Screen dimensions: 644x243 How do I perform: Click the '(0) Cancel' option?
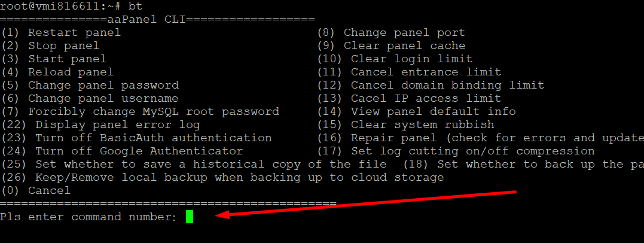tap(36, 190)
